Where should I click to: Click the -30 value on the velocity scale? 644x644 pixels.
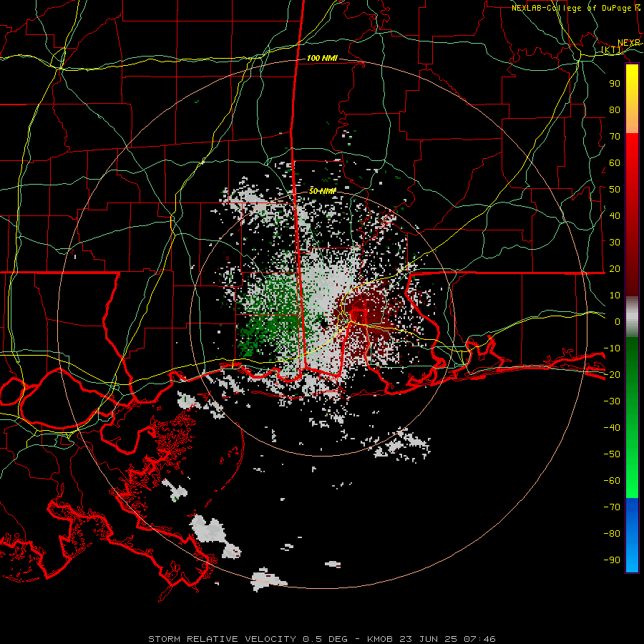coord(612,401)
